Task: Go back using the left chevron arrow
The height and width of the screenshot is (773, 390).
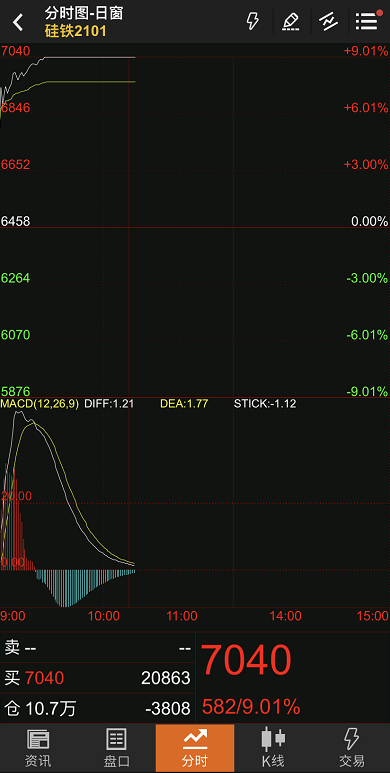Action: point(18,22)
